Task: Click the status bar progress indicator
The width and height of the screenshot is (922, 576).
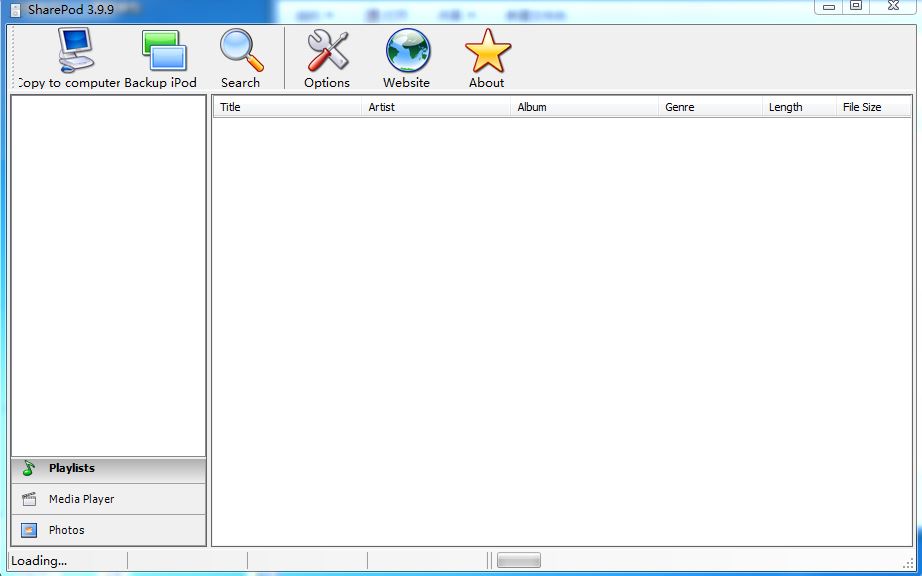Action: point(519,561)
